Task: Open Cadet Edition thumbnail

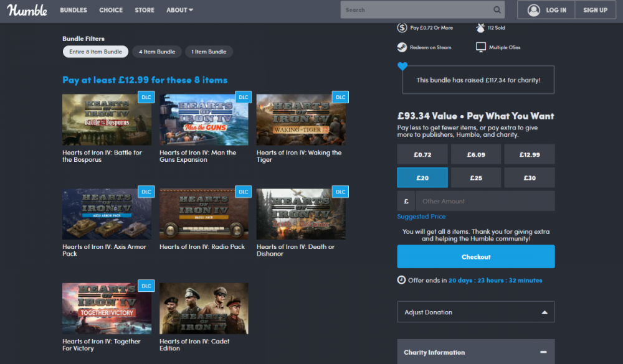Action: 204,309
